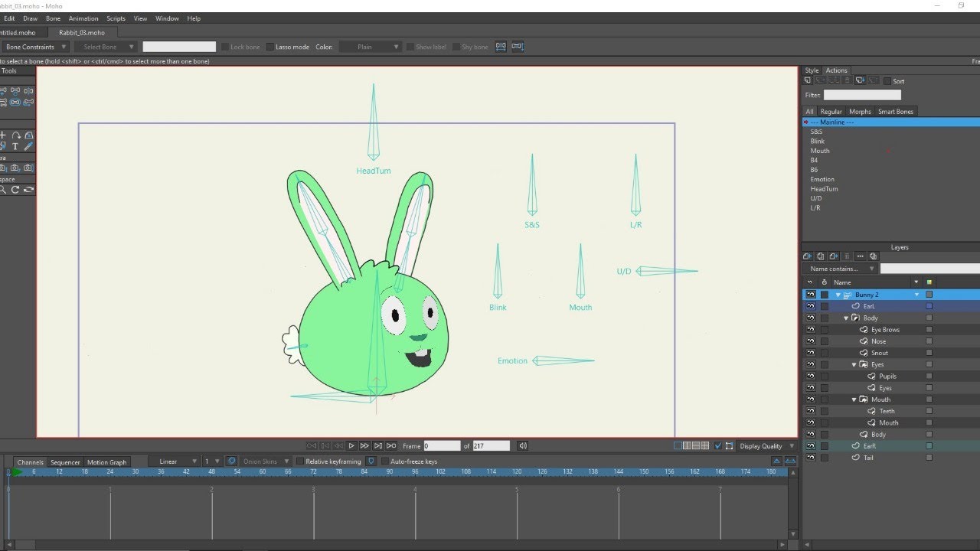
Task: Hide the Nose layer using eye icon
Action: tap(810, 341)
